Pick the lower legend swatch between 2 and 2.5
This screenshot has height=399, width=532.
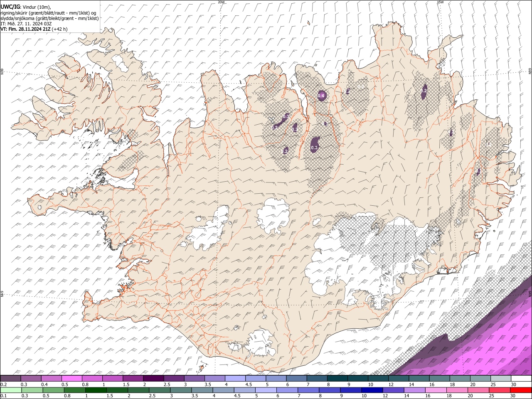(138, 390)
